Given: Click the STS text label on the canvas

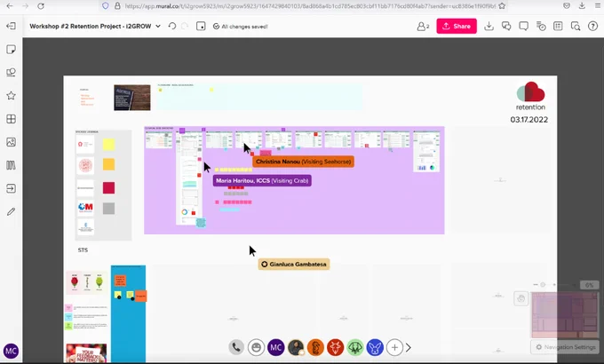Looking at the screenshot, I should [x=83, y=250].
